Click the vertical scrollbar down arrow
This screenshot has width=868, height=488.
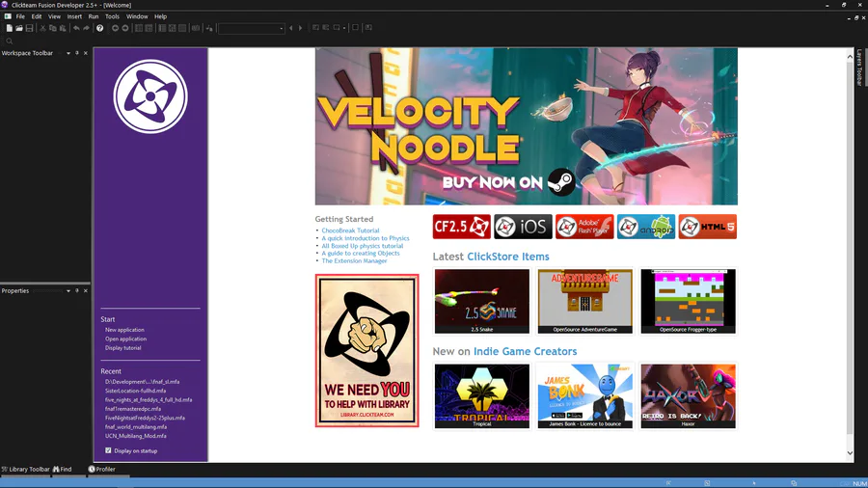(850, 453)
